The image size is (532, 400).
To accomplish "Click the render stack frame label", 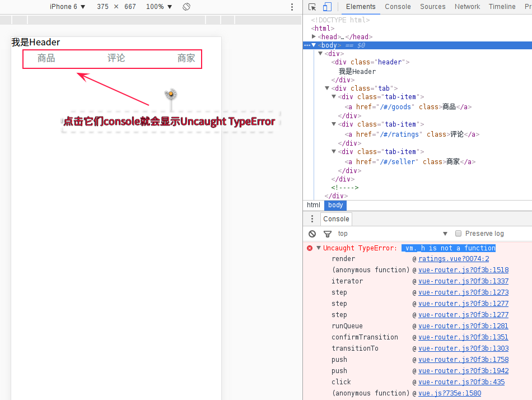I will [x=343, y=259].
